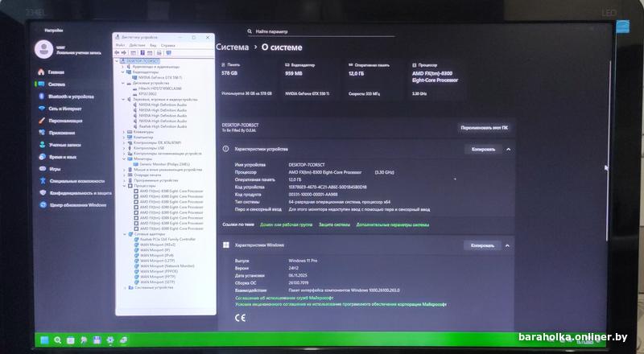The width and height of the screenshot is (644, 354).
Task: Open the floppy-disk app on the taskbar
Action: click(97, 340)
